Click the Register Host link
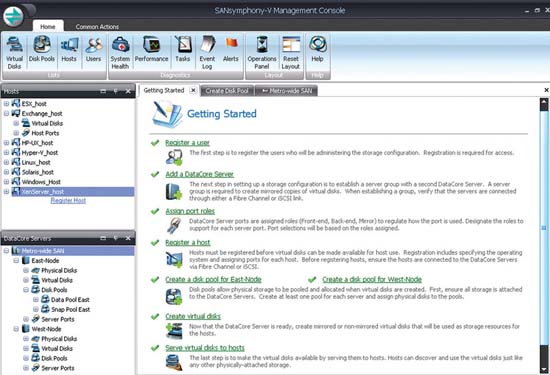 (x=68, y=201)
